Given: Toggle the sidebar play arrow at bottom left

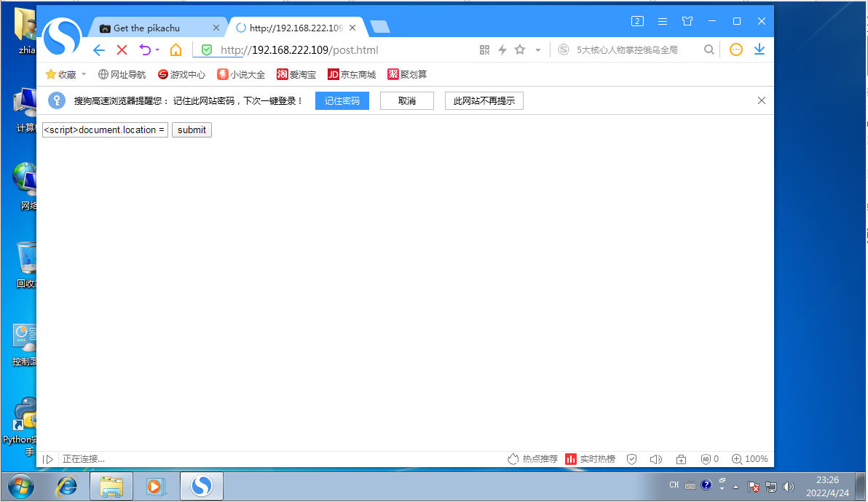Looking at the screenshot, I should (x=47, y=459).
